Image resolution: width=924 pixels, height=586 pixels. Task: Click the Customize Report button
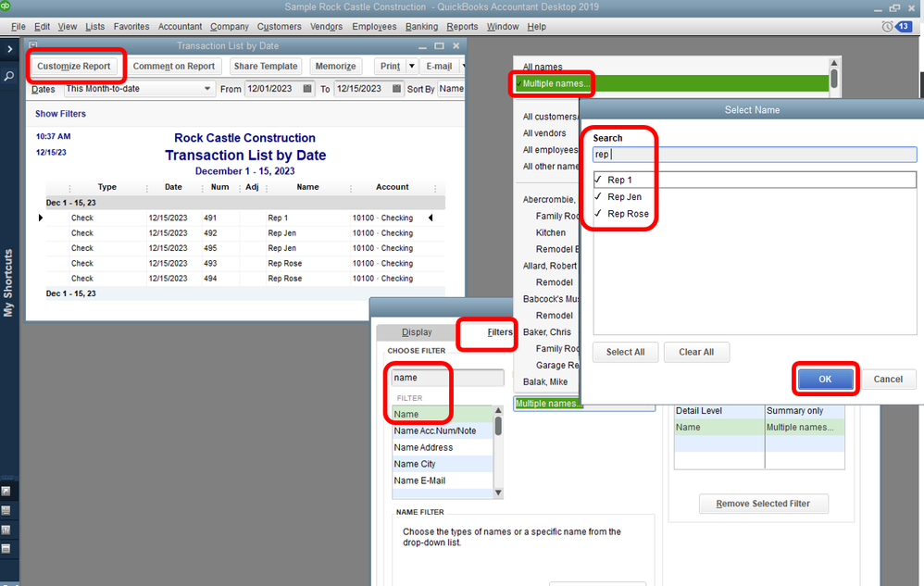[74, 66]
